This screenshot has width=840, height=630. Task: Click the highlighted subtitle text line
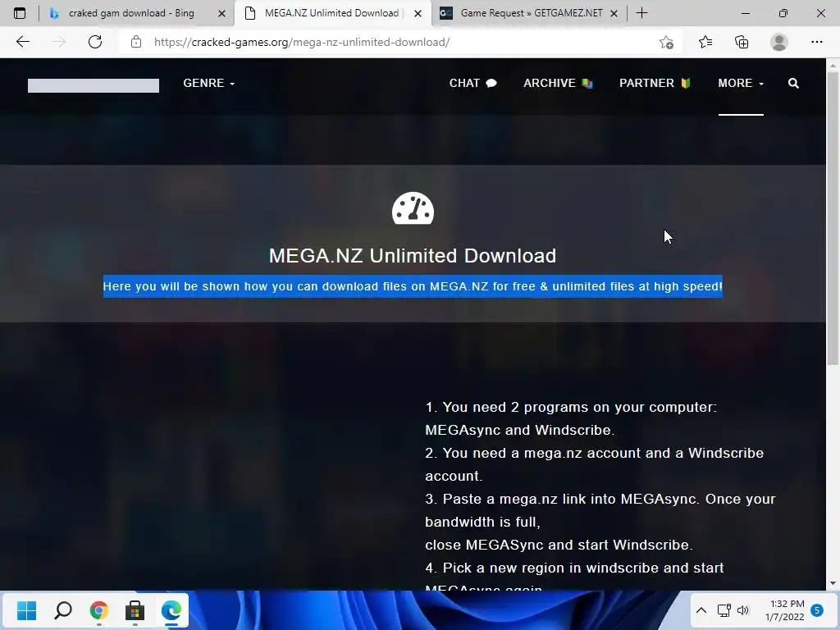(x=413, y=286)
